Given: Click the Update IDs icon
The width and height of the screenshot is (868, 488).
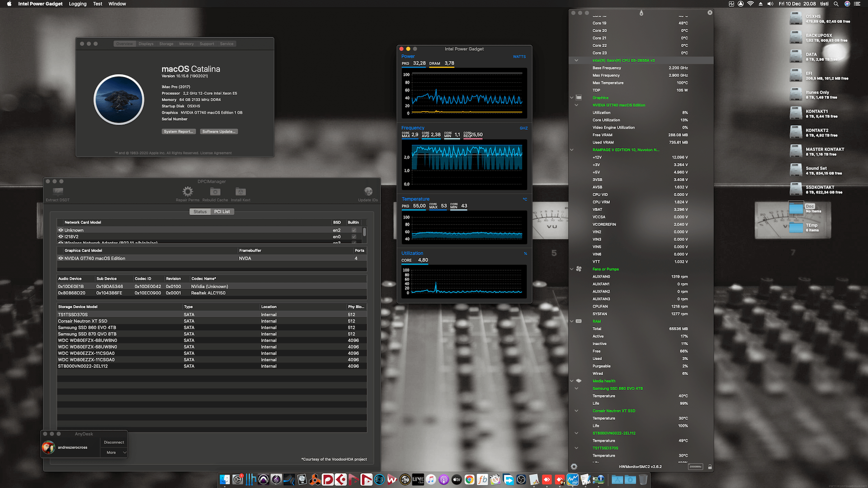Looking at the screenshot, I should click(368, 192).
